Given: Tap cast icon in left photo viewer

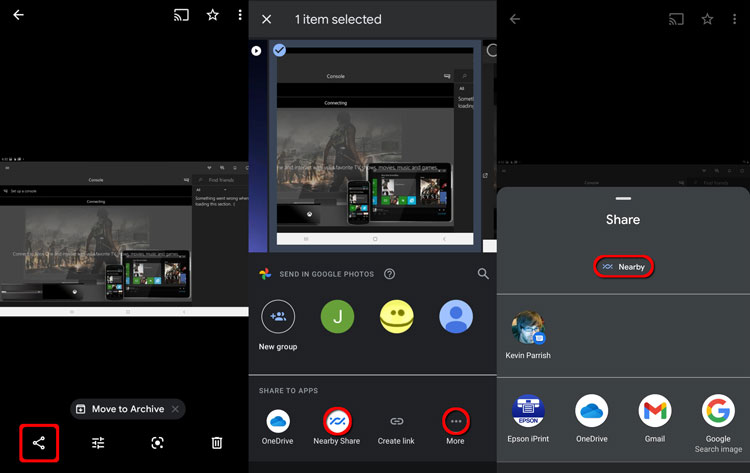Looking at the screenshot, I should [x=181, y=15].
